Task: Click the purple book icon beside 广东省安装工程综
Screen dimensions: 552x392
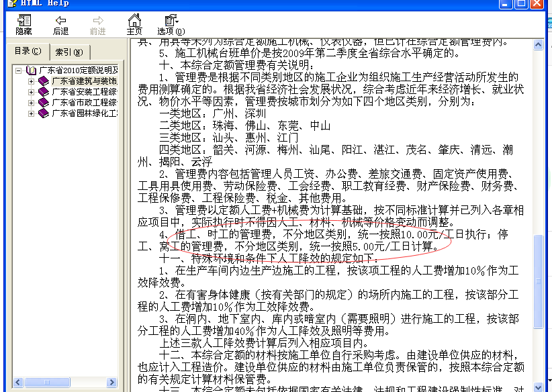Action: coord(43,92)
